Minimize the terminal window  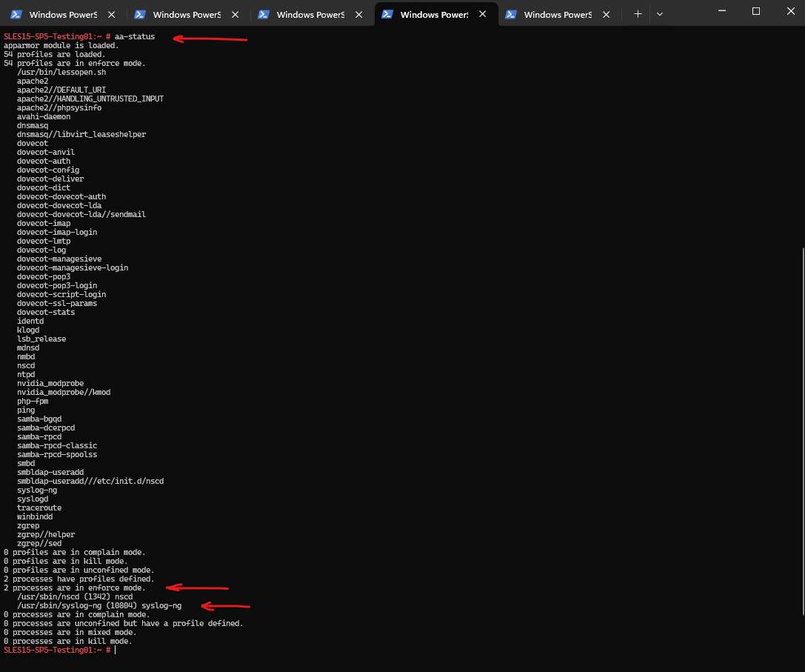(x=722, y=11)
